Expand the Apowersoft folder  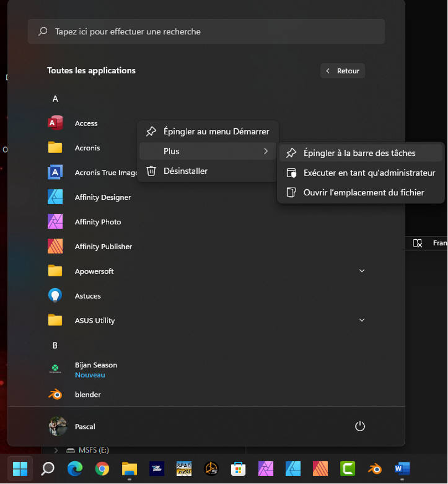(x=361, y=271)
